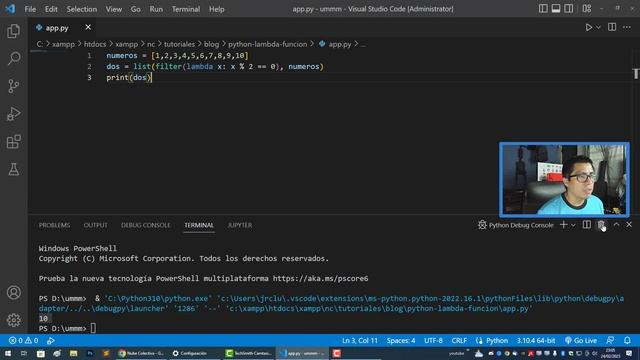
Task: Split the terminal panel
Action: pyautogui.click(x=587, y=224)
